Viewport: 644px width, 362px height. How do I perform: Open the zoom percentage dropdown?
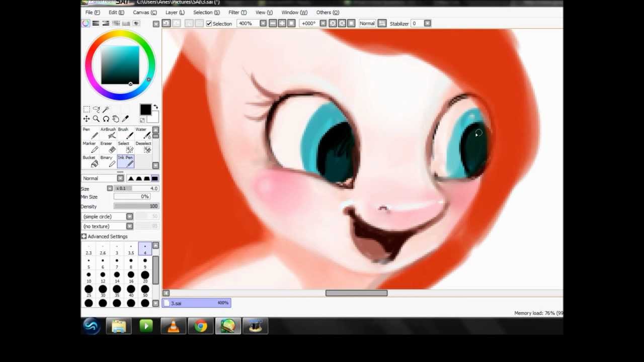pyautogui.click(x=263, y=23)
